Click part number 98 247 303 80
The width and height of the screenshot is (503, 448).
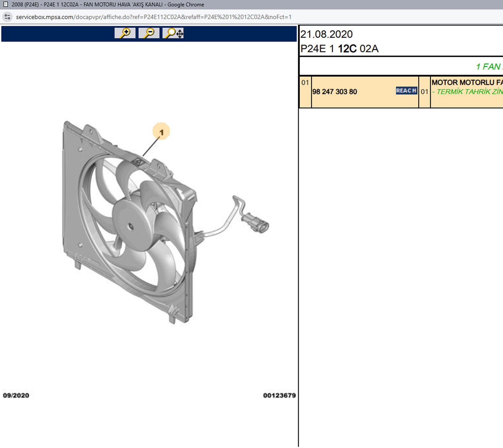pyautogui.click(x=335, y=92)
